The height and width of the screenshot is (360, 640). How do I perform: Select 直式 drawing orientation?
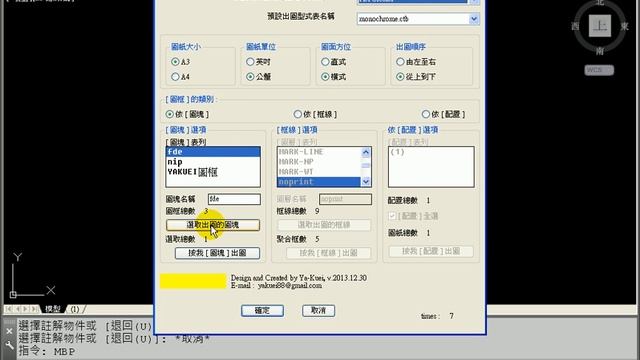[325, 62]
